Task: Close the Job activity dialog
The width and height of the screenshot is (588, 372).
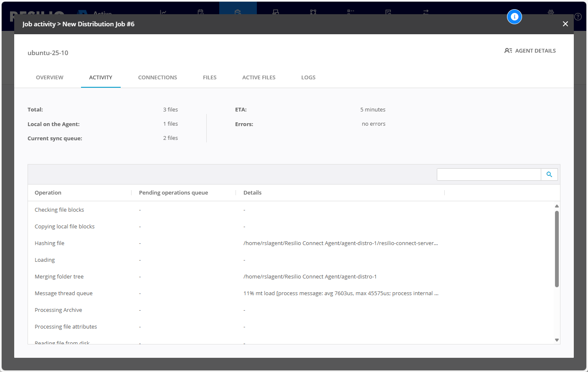Action: [565, 24]
